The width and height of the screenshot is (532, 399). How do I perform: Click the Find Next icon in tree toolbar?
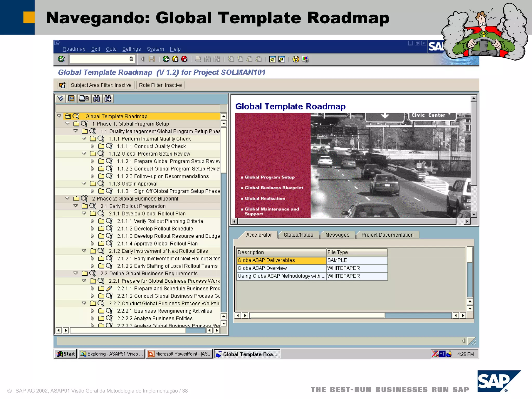pyautogui.click(x=108, y=98)
